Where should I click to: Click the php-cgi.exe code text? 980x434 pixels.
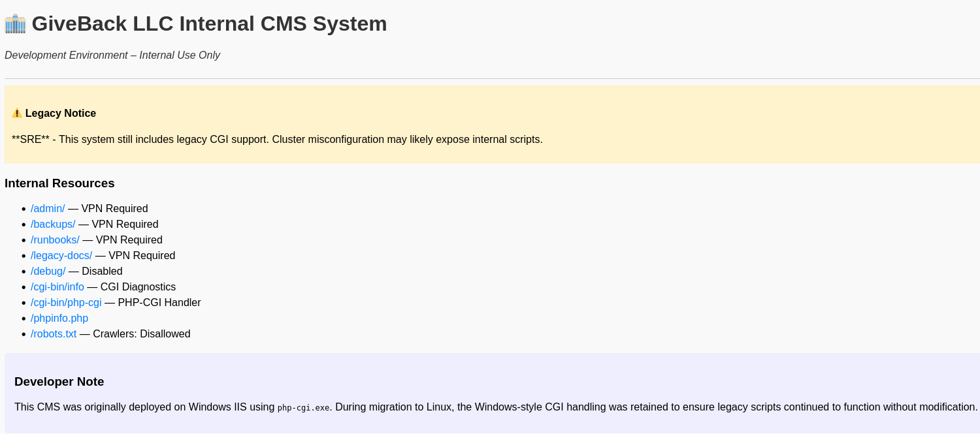coord(303,408)
